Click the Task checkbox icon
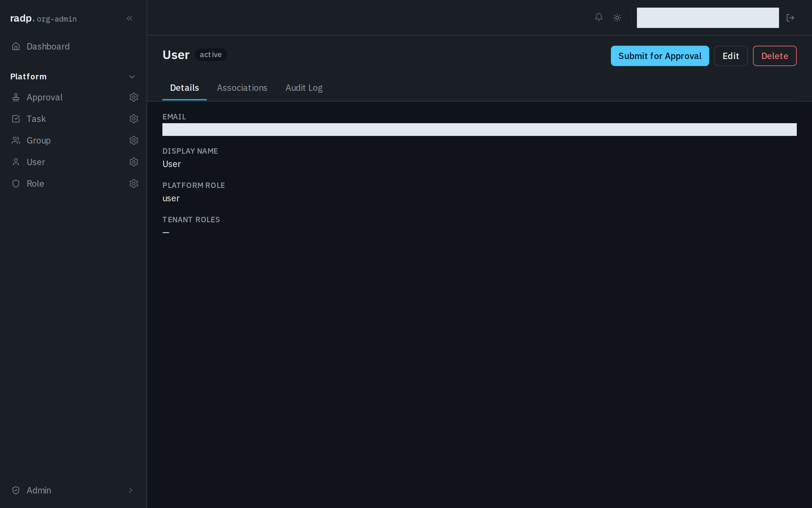Viewport: 812px width, 508px height. [x=16, y=119]
